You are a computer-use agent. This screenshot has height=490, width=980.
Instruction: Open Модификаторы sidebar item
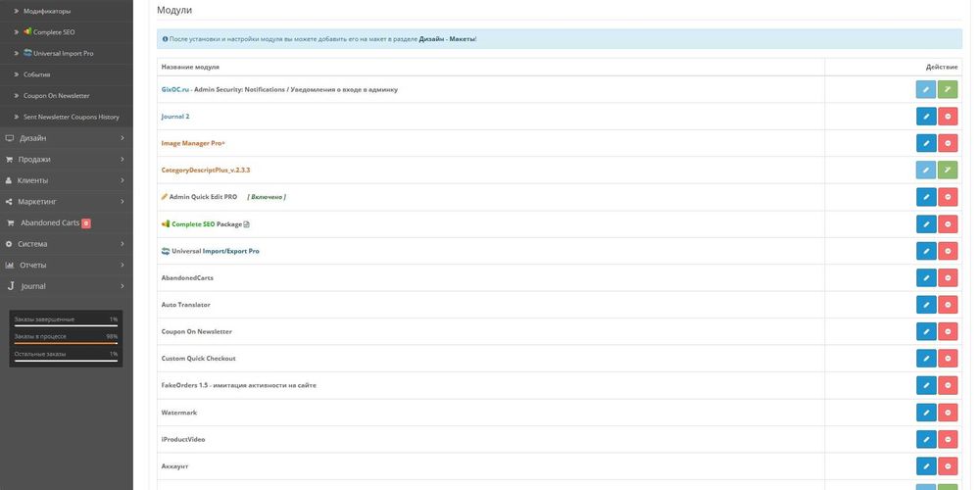coord(67,11)
